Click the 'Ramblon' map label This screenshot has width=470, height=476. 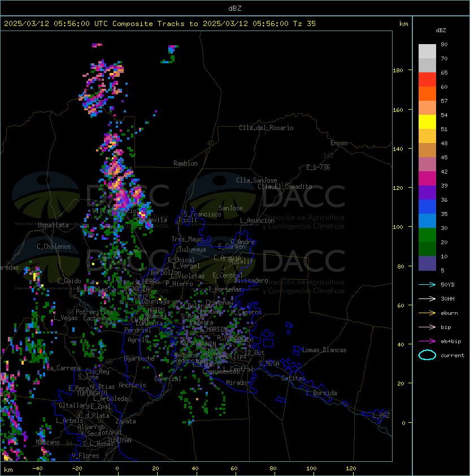(x=185, y=163)
